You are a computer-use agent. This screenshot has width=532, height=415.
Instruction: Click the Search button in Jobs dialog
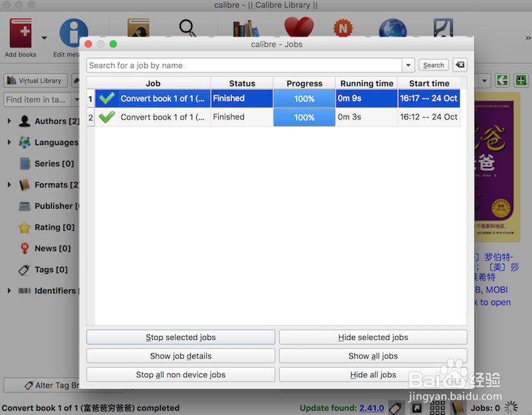pos(434,65)
